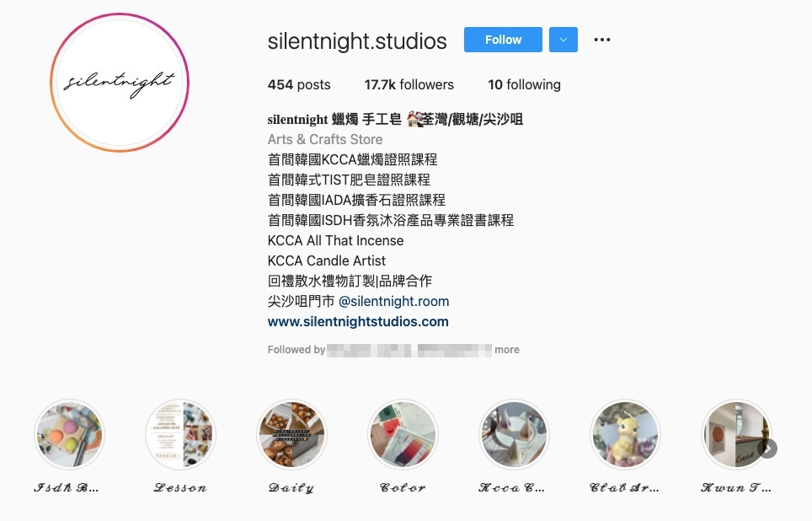Show next highlights with right arrow
The image size is (812, 521).
tap(767, 448)
